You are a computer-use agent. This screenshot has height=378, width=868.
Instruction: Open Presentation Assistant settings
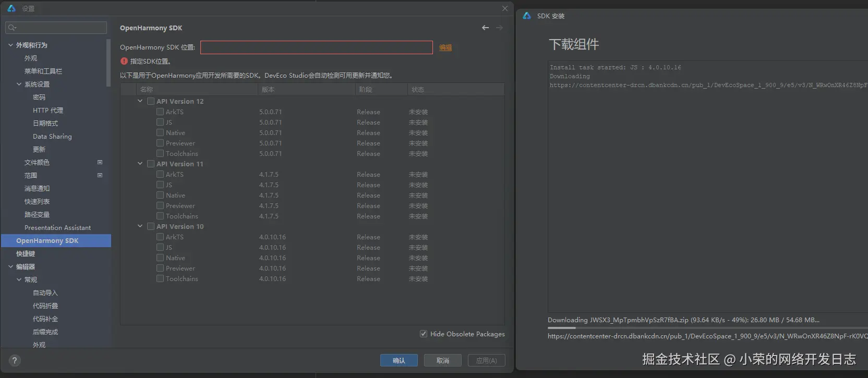click(57, 227)
